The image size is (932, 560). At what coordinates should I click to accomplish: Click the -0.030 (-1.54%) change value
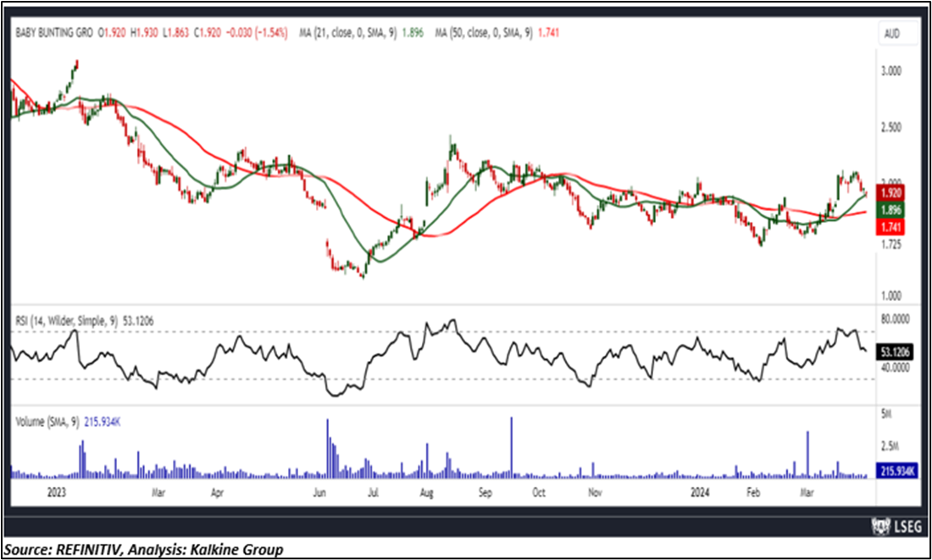[x=257, y=33]
